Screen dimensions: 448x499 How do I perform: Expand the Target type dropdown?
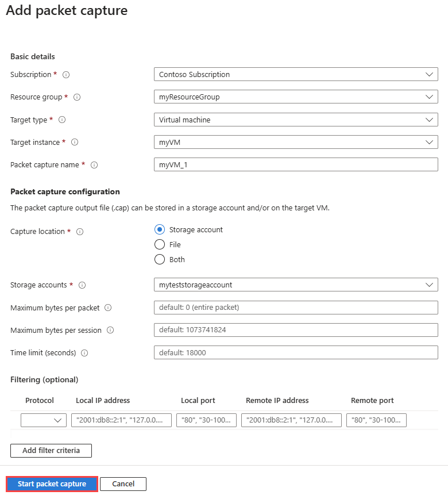click(296, 120)
